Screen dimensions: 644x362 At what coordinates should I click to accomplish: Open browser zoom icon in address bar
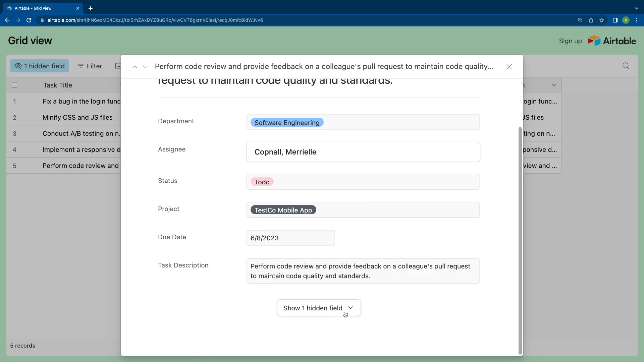pyautogui.click(x=580, y=20)
